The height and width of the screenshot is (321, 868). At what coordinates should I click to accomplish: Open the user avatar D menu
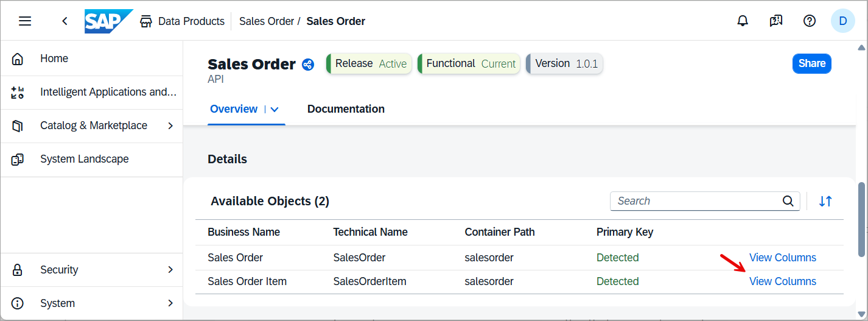click(843, 21)
